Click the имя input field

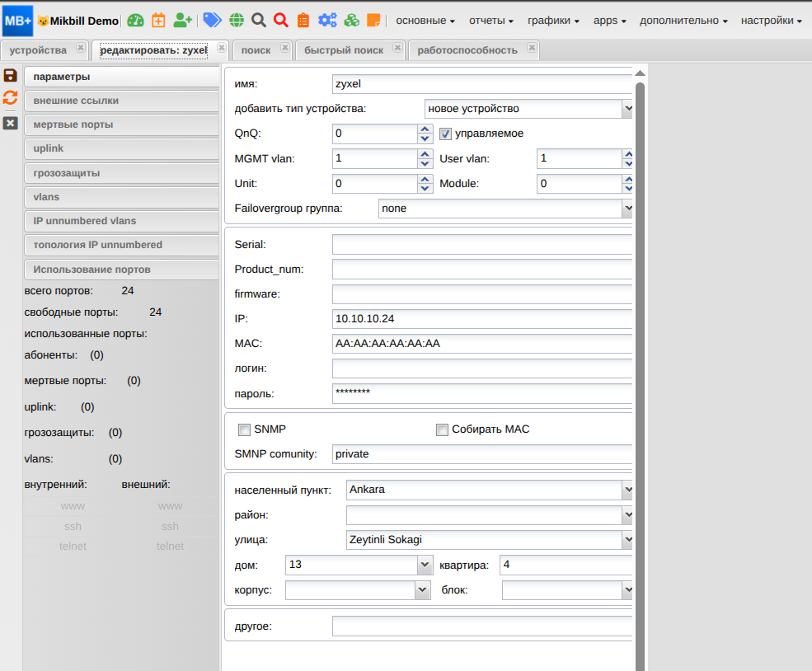(482, 84)
